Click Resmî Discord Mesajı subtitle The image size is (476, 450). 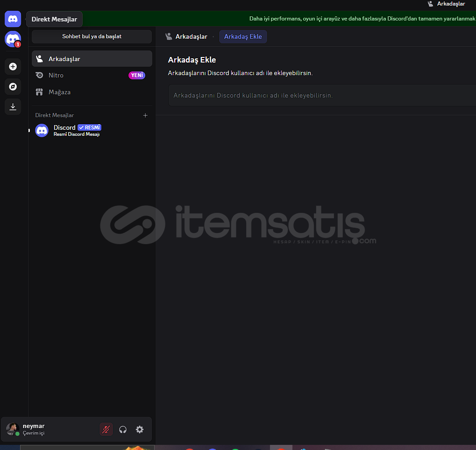pyautogui.click(x=77, y=134)
